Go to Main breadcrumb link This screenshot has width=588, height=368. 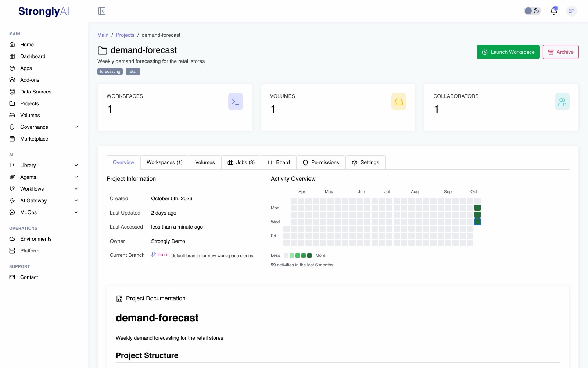pos(103,35)
